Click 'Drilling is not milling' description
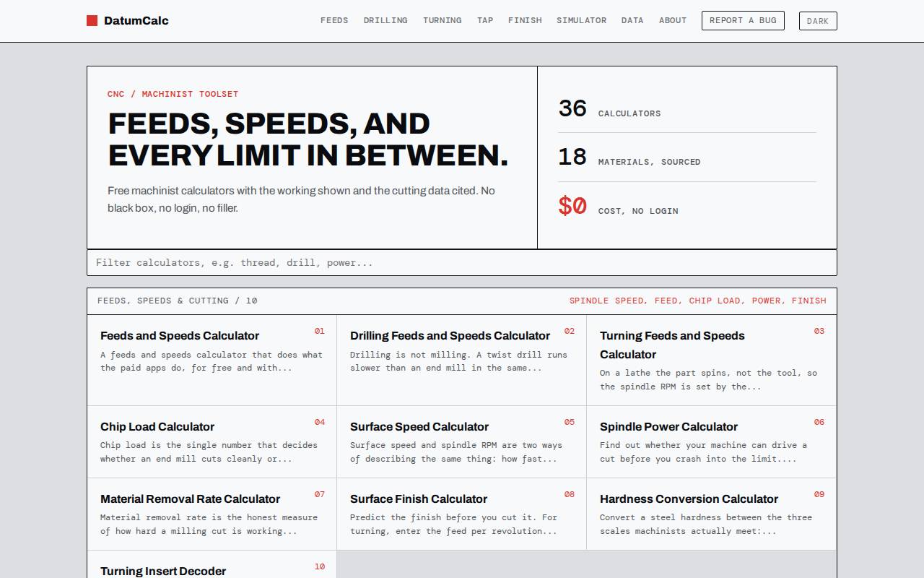This screenshot has width=924, height=578. coord(459,361)
